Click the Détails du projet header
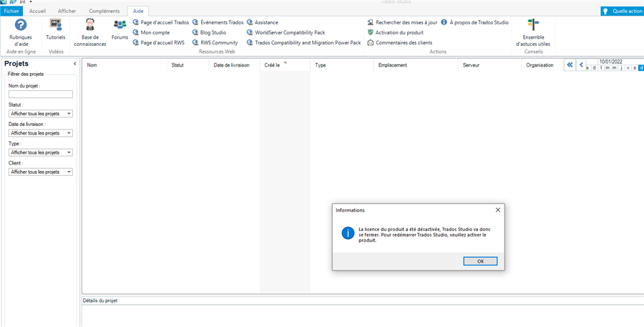 [100, 301]
